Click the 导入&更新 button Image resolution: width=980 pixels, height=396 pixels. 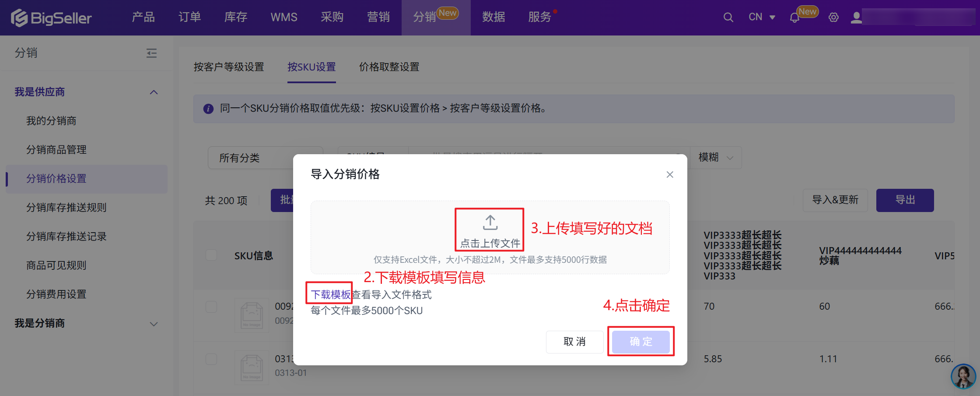[835, 200]
